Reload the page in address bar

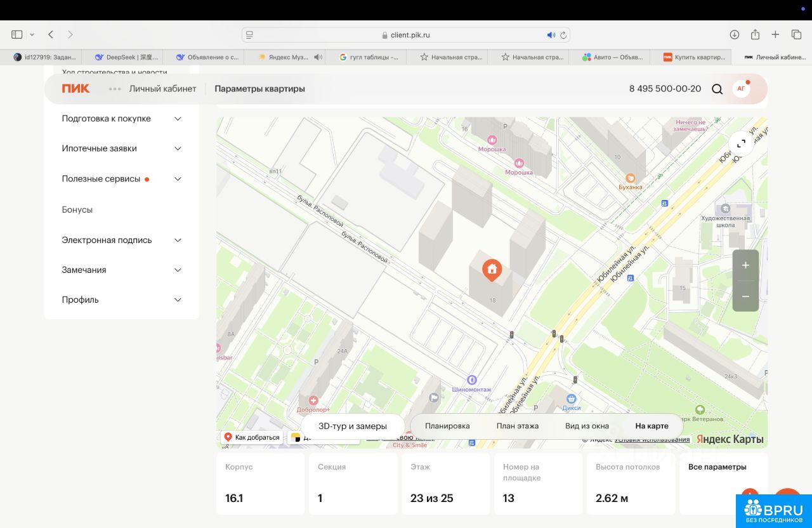pyautogui.click(x=563, y=35)
